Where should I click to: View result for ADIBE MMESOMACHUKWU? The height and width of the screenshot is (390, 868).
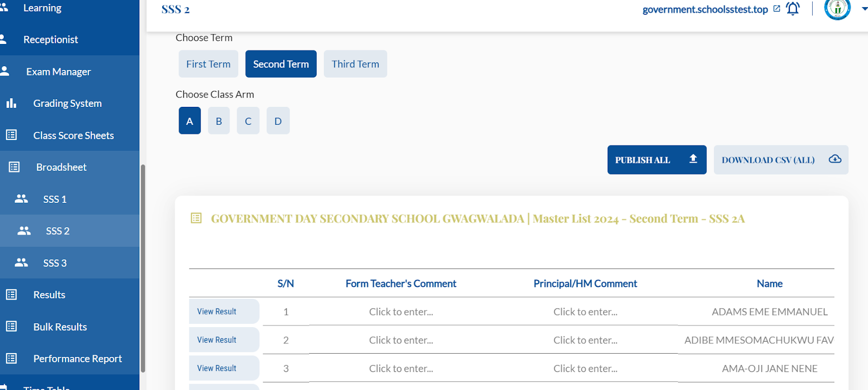[x=224, y=340]
